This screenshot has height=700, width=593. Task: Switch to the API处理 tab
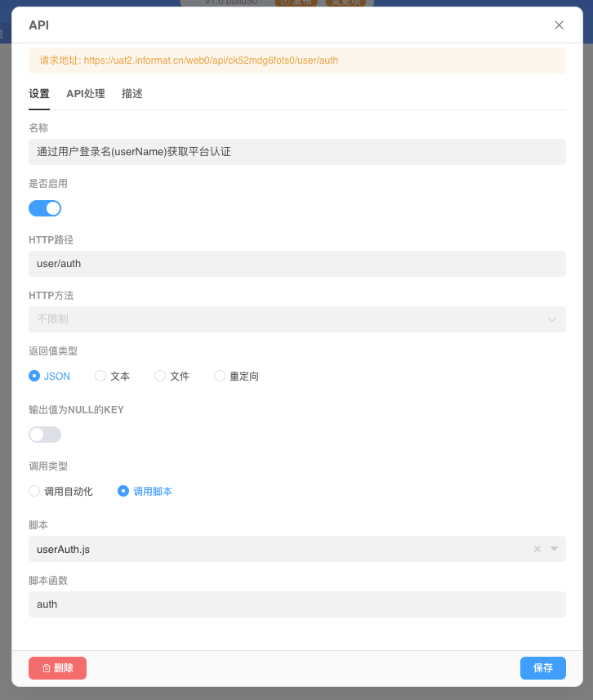[x=85, y=93]
